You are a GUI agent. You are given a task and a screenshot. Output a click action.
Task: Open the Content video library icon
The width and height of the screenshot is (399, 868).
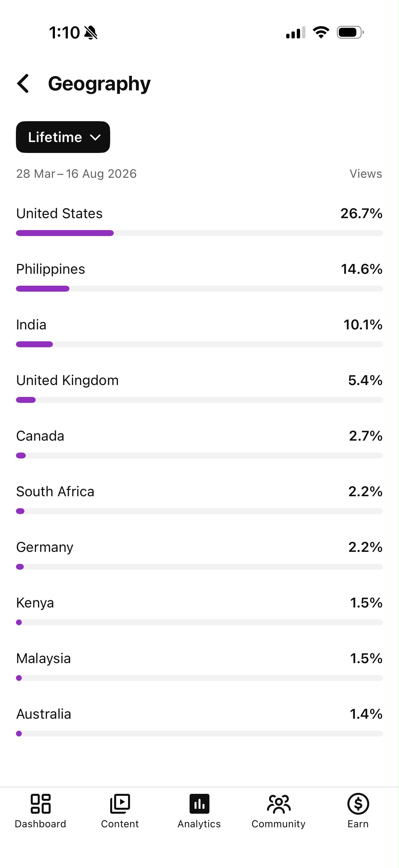[120, 804]
